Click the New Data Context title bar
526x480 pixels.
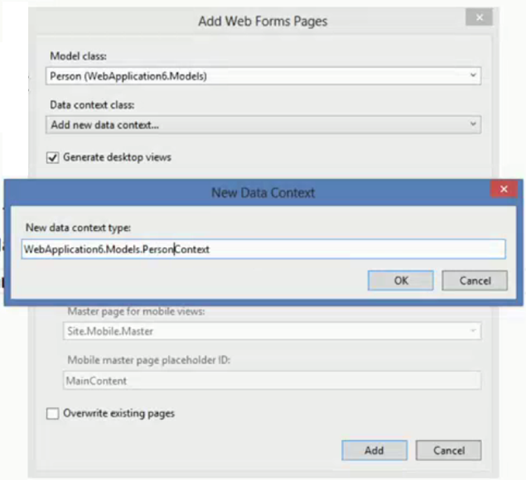263,193
